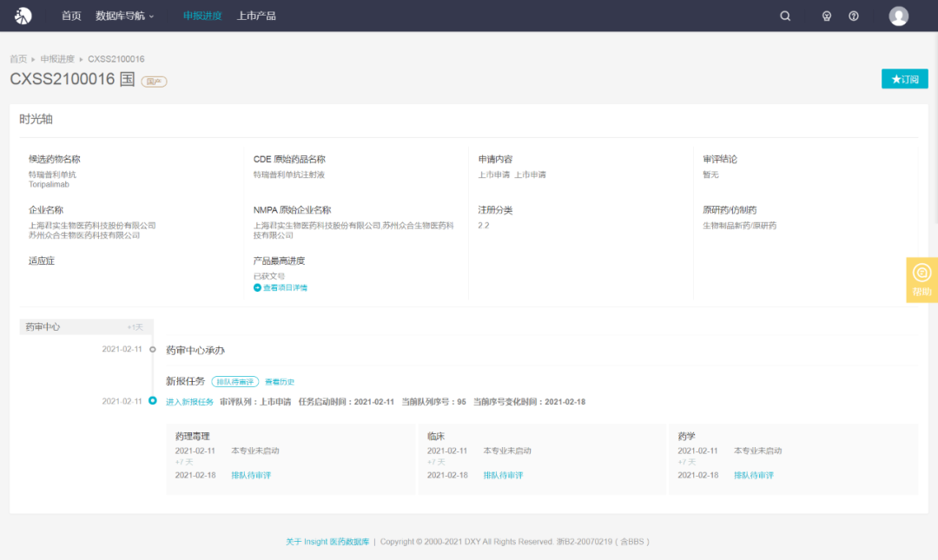Click the 时光轴 section heading
938x560 pixels.
point(36,119)
